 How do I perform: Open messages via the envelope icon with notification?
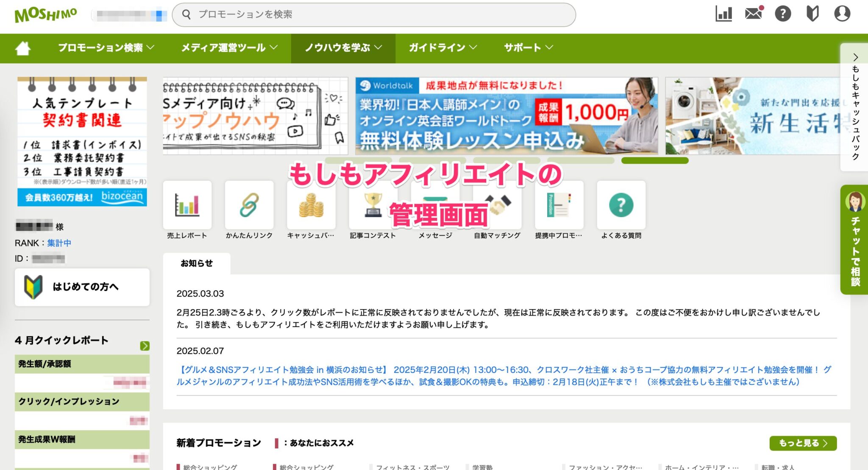[x=753, y=14]
